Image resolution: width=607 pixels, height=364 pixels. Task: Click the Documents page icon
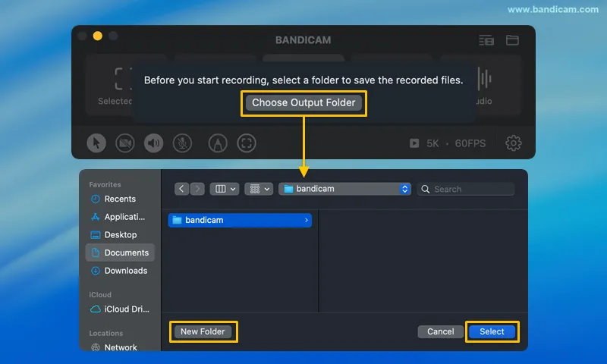point(96,253)
